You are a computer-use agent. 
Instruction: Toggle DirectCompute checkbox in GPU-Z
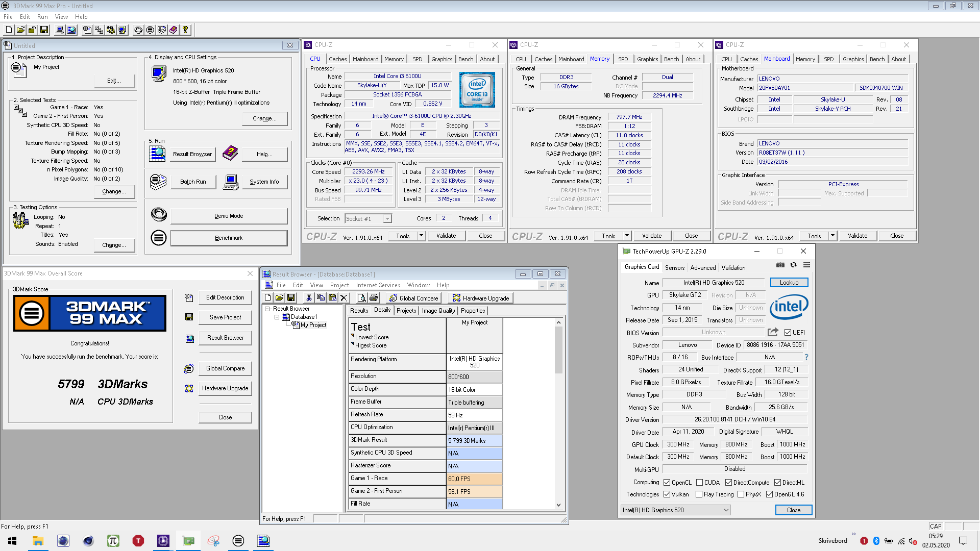(728, 483)
